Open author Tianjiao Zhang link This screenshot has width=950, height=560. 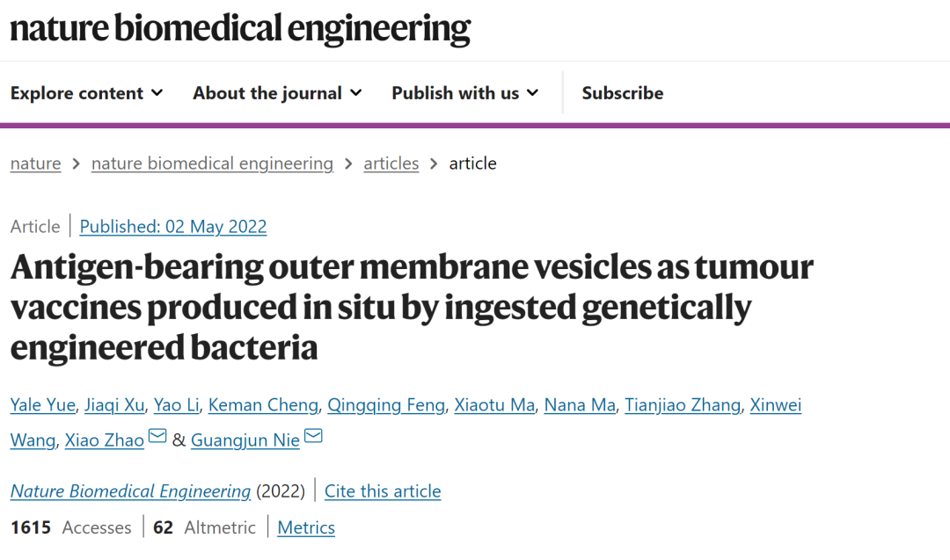[683, 404]
